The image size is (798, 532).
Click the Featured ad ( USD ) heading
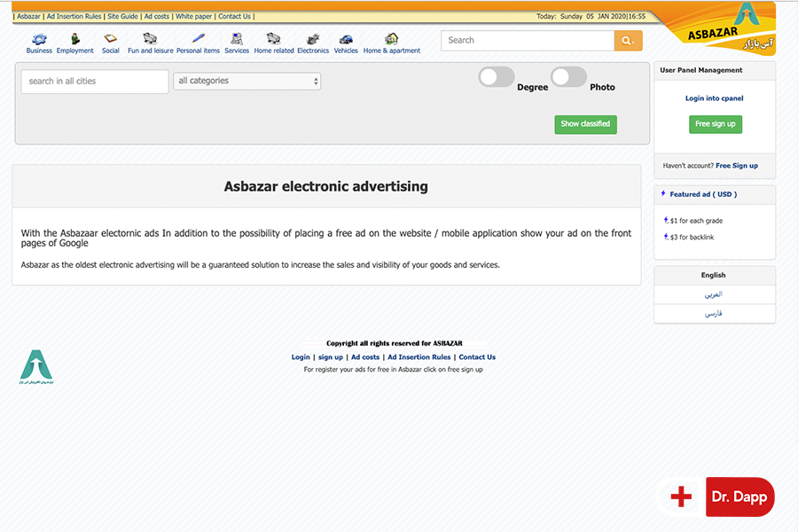pyautogui.click(x=703, y=194)
